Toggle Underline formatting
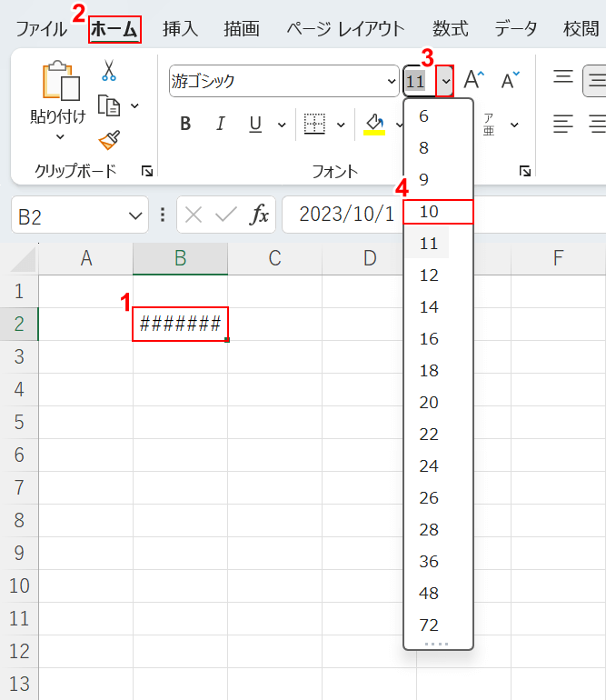606x700 pixels. (x=255, y=124)
